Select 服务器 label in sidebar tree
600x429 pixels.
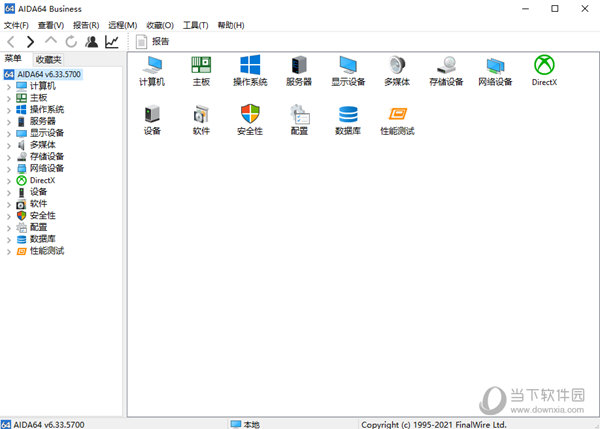[x=43, y=121]
